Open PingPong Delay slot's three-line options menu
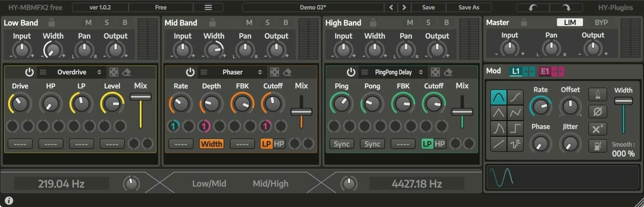 365,72
